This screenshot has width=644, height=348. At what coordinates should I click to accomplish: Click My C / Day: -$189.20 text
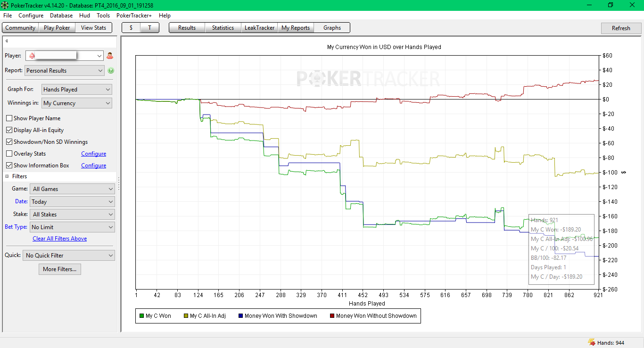point(557,277)
